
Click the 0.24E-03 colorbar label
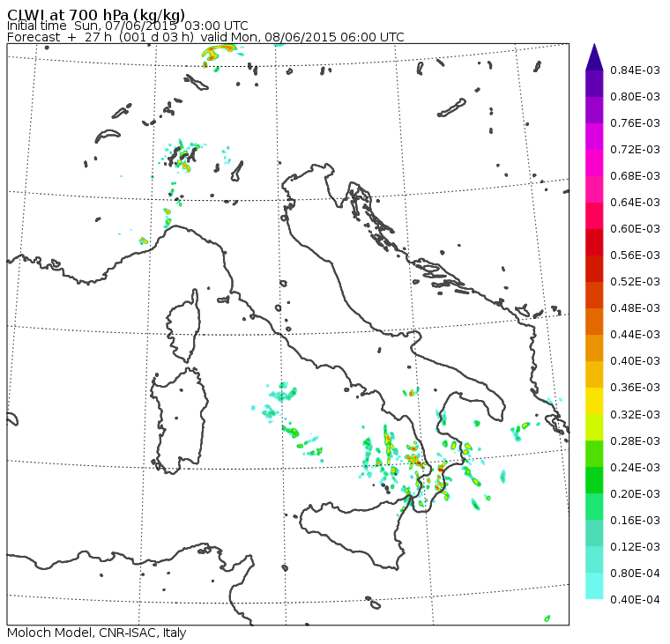point(635,468)
